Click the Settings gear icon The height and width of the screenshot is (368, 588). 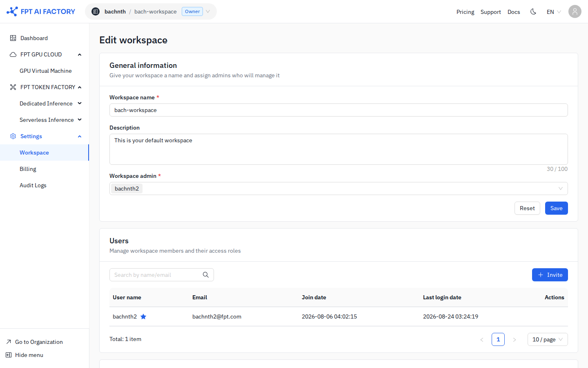pos(13,136)
